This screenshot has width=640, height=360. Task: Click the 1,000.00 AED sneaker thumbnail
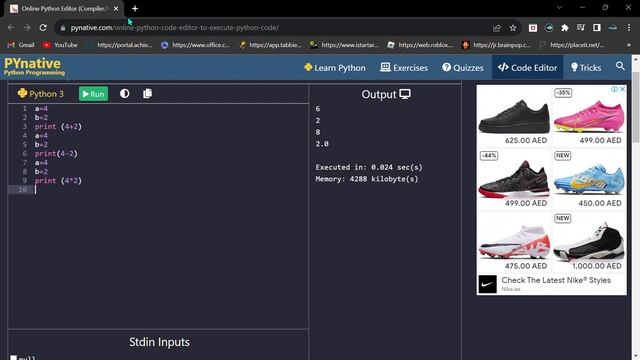click(x=589, y=242)
